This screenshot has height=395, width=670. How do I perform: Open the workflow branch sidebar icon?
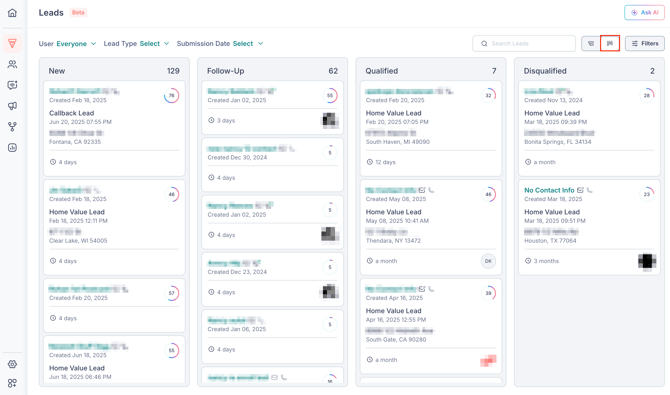12,127
